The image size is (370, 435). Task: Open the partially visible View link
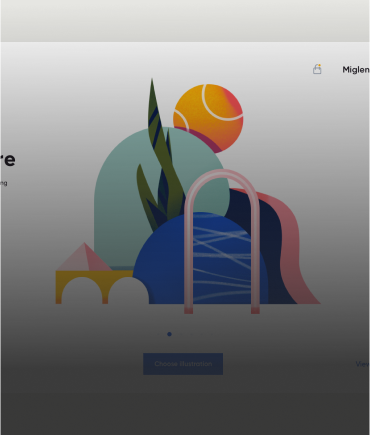pyautogui.click(x=363, y=364)
